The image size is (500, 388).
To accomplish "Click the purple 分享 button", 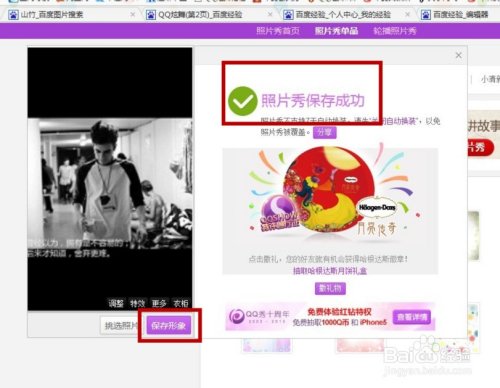I will pyautogui.click(x=325, y=132).
